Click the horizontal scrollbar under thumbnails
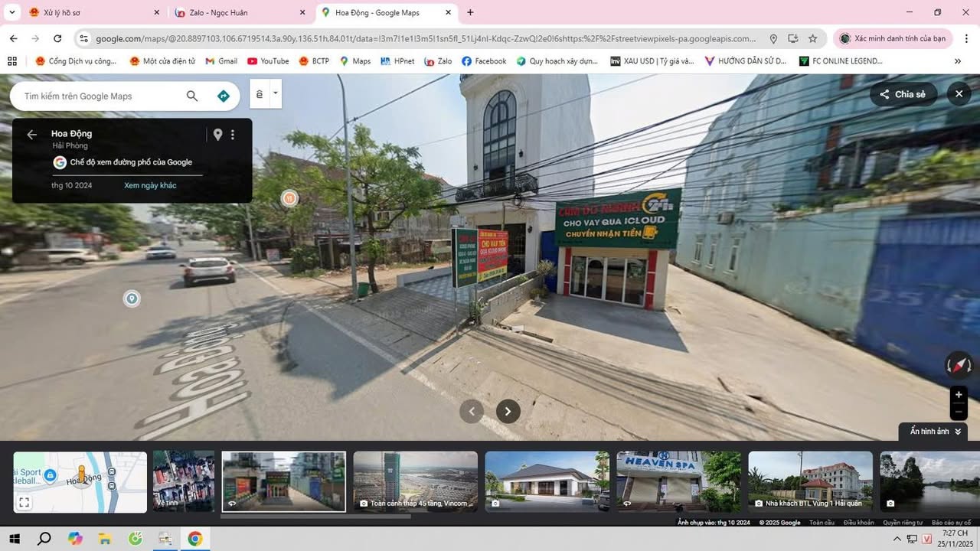980x551 pixels. [x=315, y=517]
